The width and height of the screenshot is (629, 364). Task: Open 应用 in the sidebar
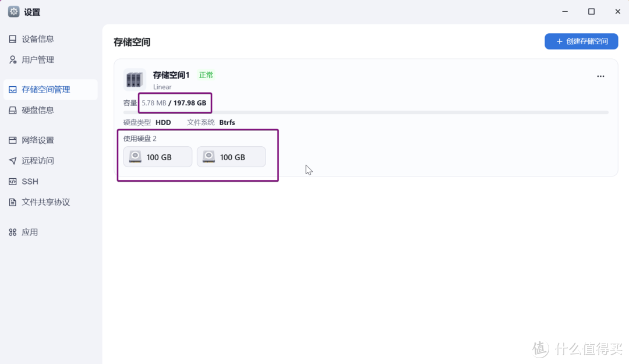click(51, 232)
